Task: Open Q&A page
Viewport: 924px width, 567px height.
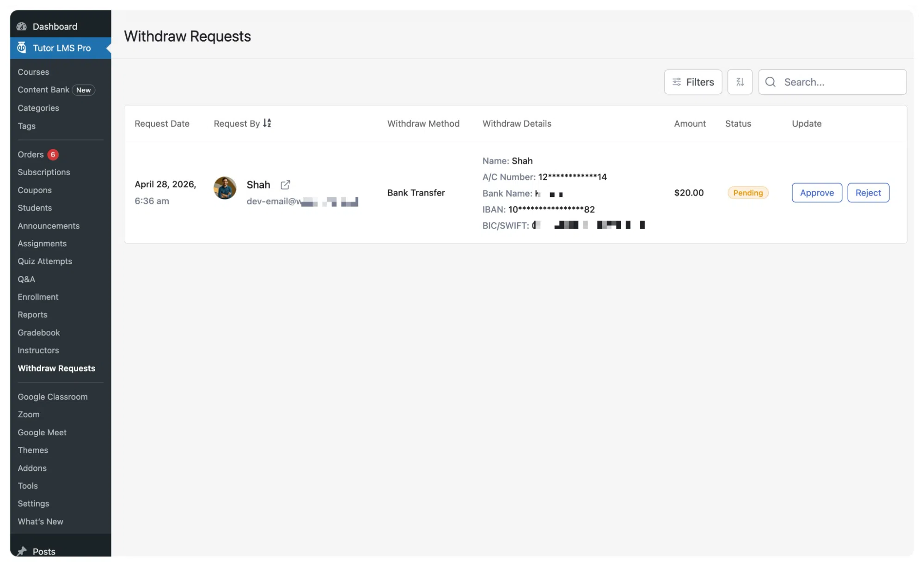Action: tap(26, 279)
